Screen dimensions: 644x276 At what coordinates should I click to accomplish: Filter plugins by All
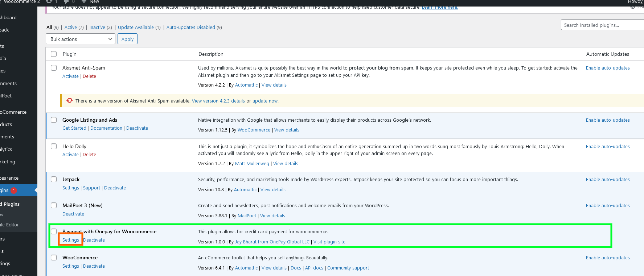(x=49, y=28)
